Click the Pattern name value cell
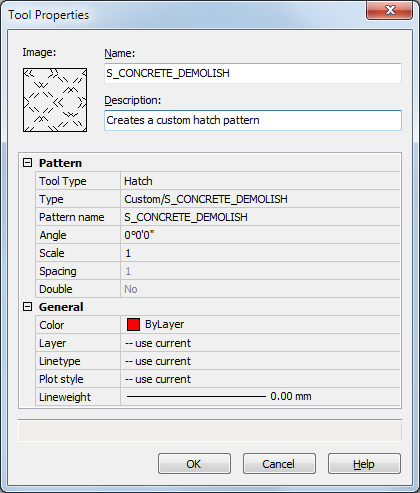Image resolution: width=420 pixels, height=493 pixels. [260, 217]
